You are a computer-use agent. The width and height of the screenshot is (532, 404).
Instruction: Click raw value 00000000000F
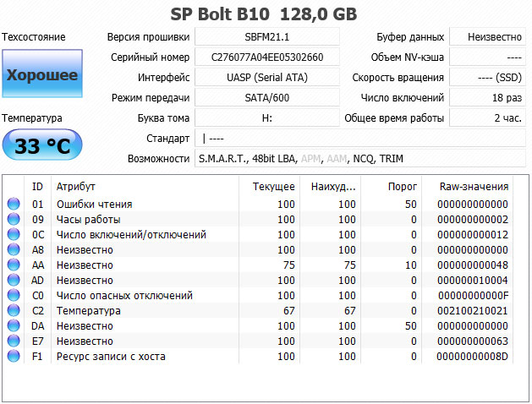(x=474, y=296)
